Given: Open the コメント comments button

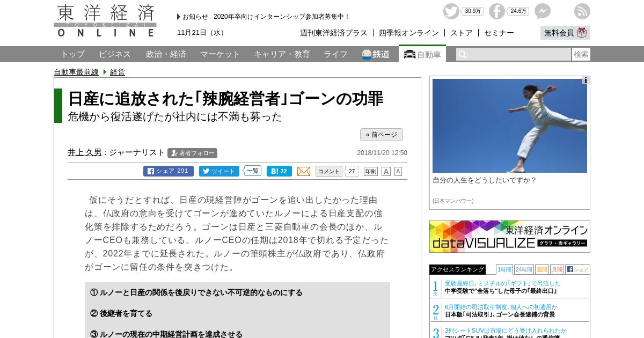Looking at the screenshot, I should click(329, 171).
